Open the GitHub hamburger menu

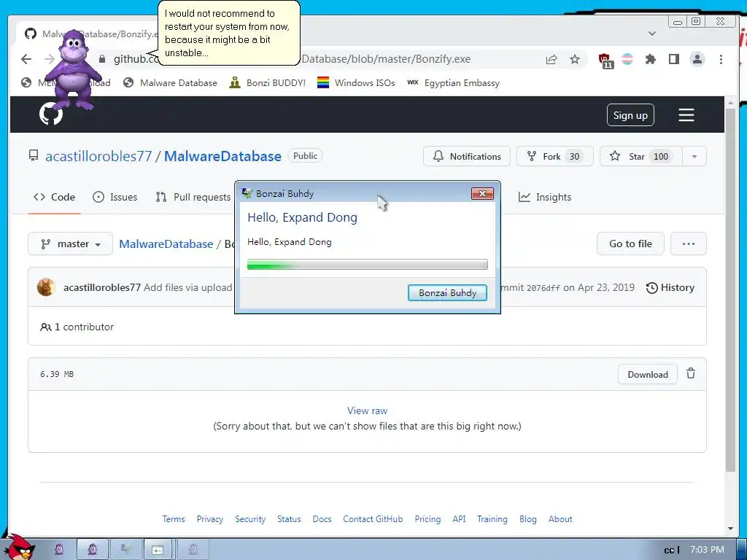(x=686, y=114)
